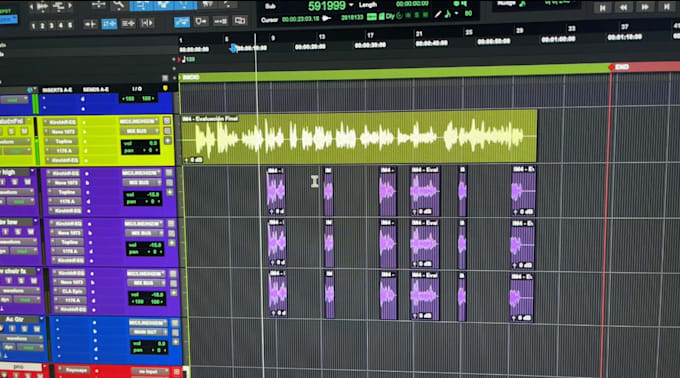Screen dimensions: 680x378
Task: Click the I/O column header
Action: pyautogui.click(x=137, y=89)
